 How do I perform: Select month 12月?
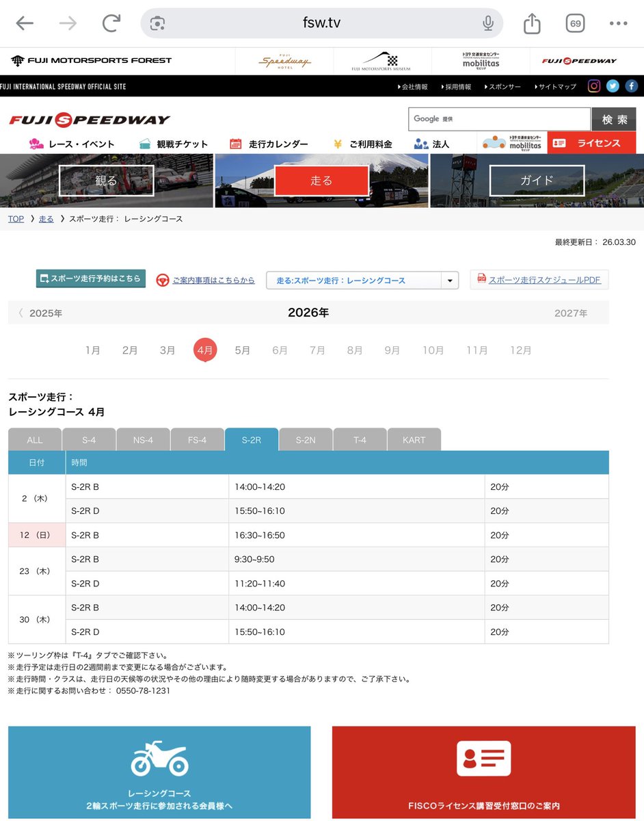pyautogui.click(x=521, y=350)
